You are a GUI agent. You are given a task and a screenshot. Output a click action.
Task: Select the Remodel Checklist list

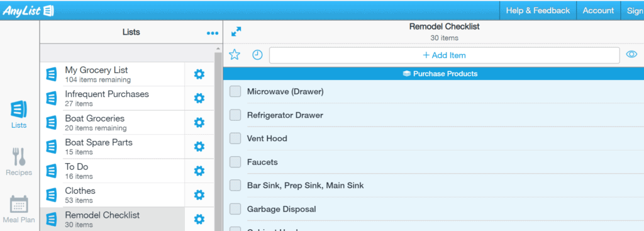pyautogui.click(x=112, y=219)
